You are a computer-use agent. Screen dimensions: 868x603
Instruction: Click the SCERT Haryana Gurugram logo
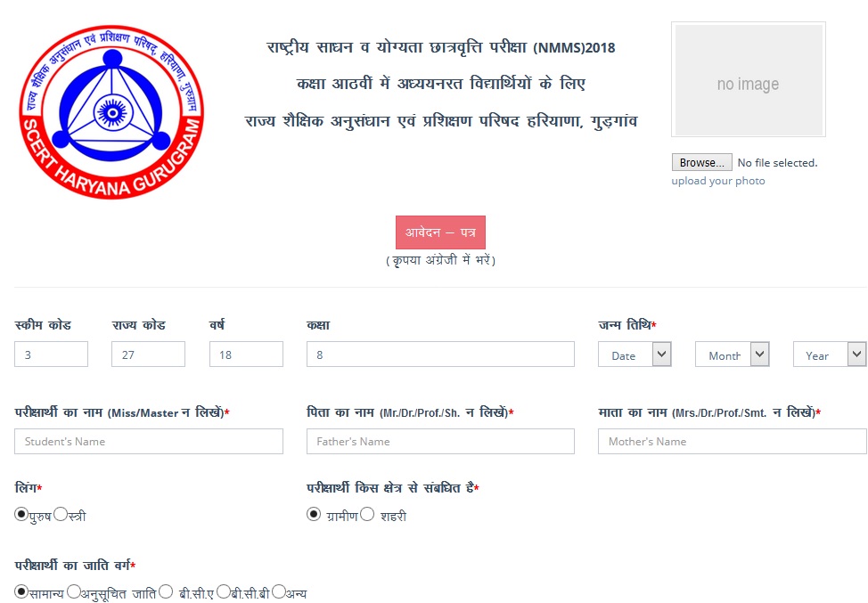pyautogui.click(x=111, y=111)
